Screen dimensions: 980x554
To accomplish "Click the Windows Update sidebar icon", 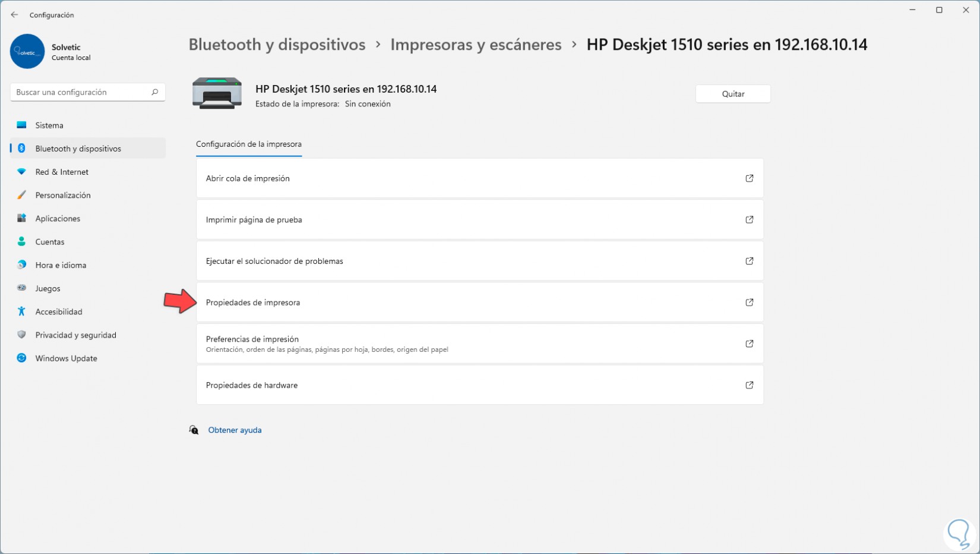I will click(x=22, y=358).
